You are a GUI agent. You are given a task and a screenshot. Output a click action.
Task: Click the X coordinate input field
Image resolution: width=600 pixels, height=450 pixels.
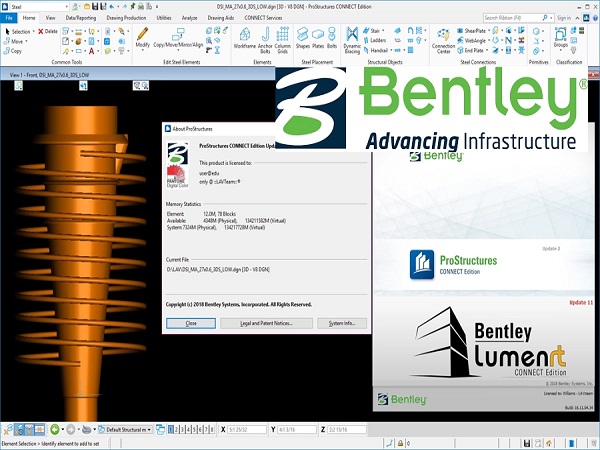pyautogui.click(x=247, y=430)
